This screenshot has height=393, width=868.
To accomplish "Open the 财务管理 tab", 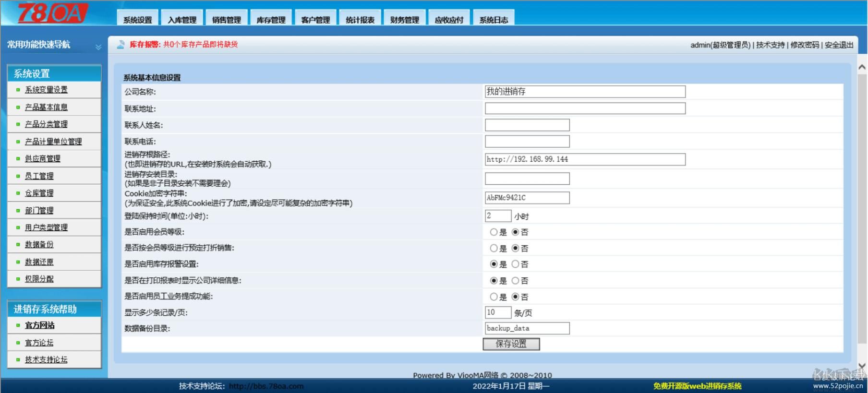I will (x=404, y=20).
